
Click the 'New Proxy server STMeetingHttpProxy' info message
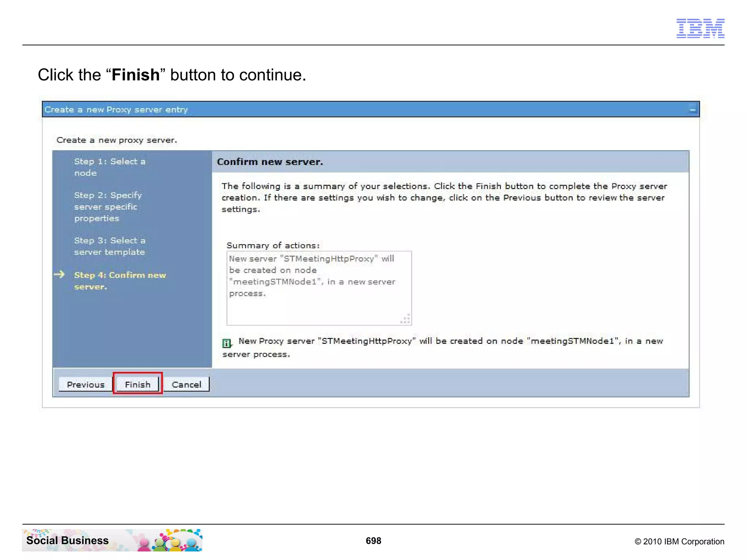(x=443, y=347)
